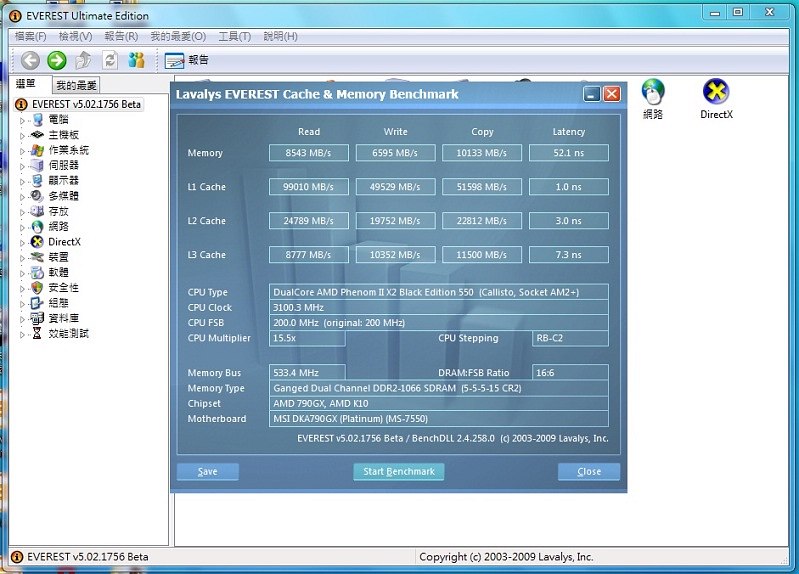Click the Memory Write 6595 MB/s cell
This screenshot has width=799, height=574.
[x=395, y=153]
